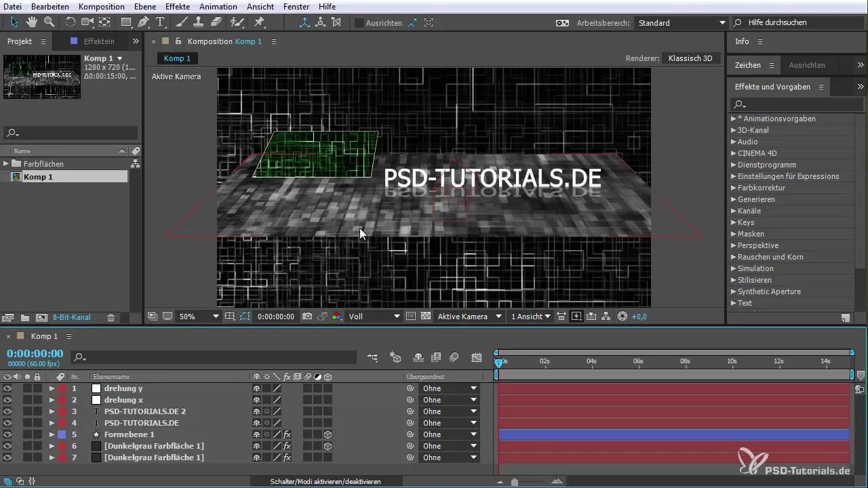Open parent dropdown for drehung x layer
The height and width of the screenshot is (488, 868).
[450, 401]
